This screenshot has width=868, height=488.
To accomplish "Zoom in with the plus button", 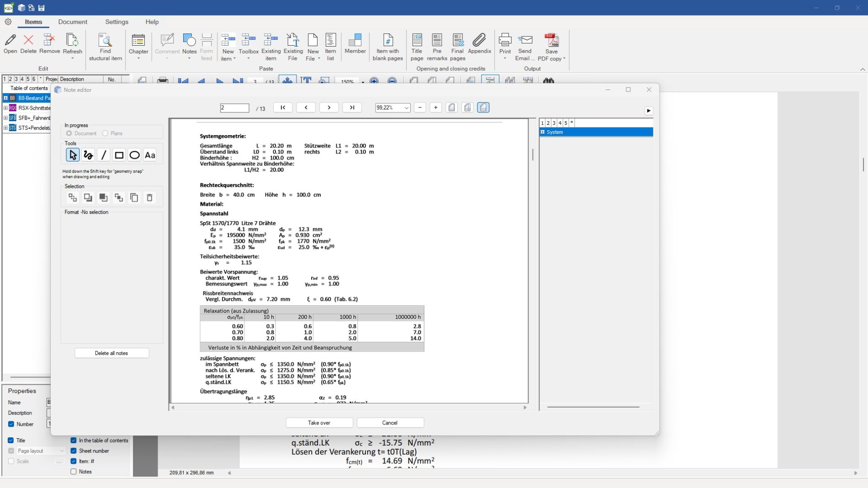I will click(436, 107).
